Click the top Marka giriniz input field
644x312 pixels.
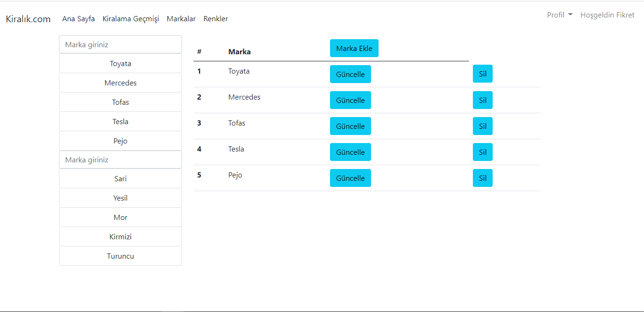click(x=120, y=44)
